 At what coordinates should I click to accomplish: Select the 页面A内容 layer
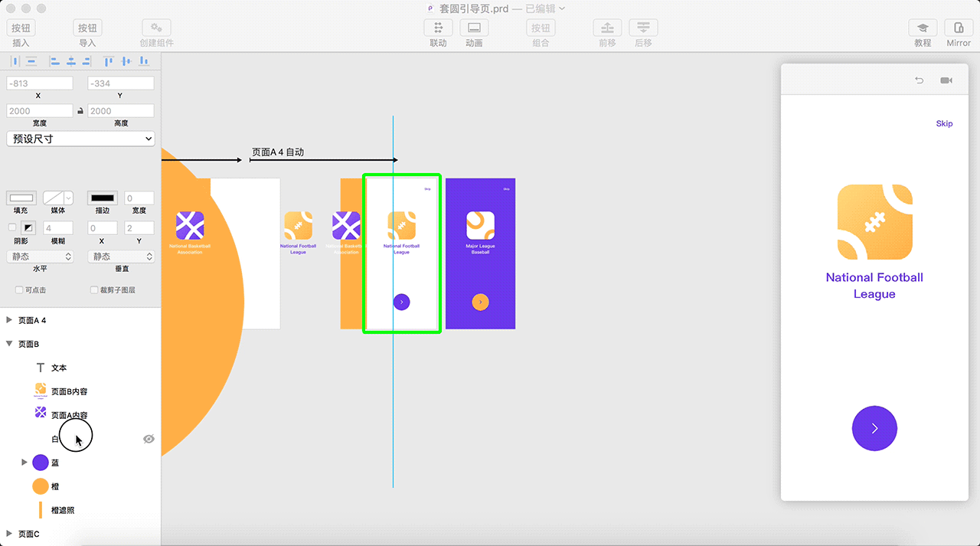click(80, 415)
